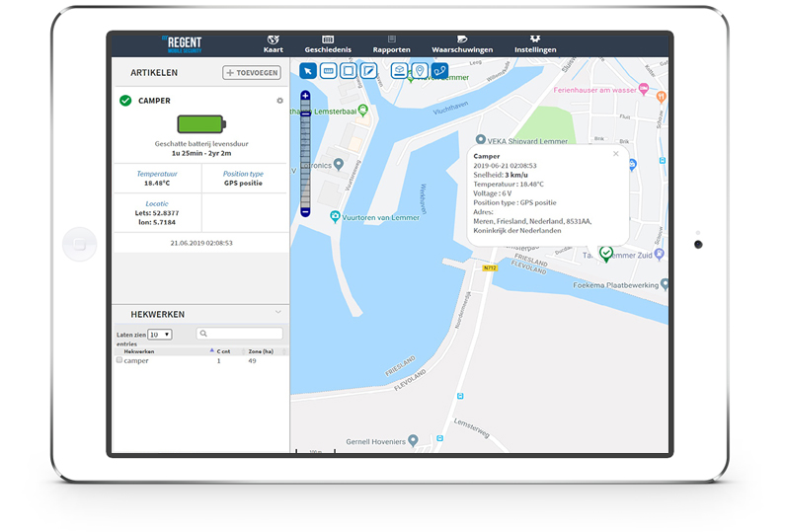
Task: Toggle the route path tool
Action: point(439,70)
